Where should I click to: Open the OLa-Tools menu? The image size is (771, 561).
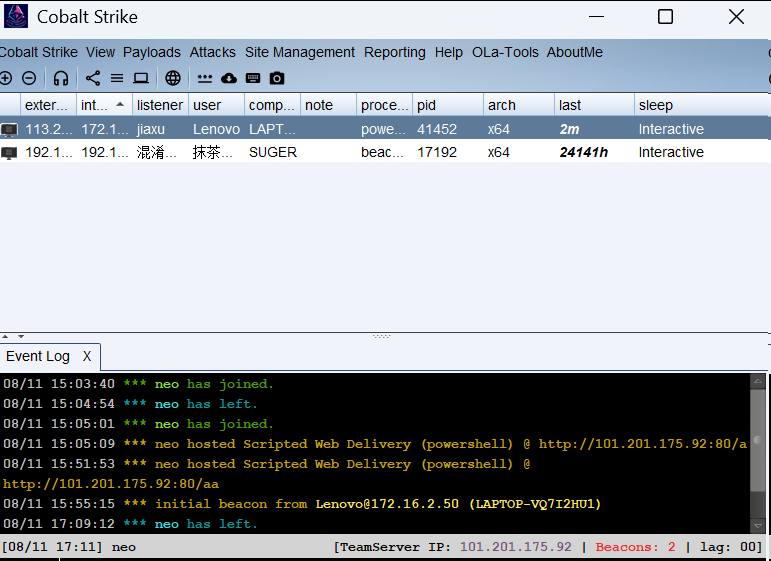pyautogui.click(x=505, y=52)
